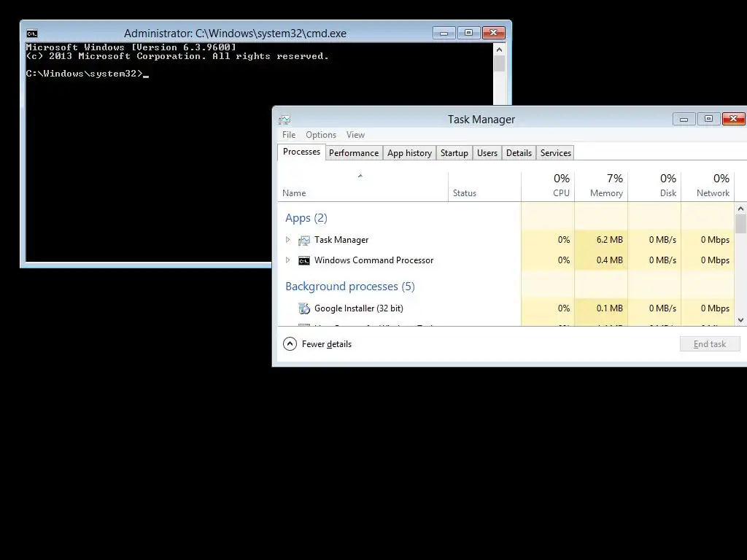747x560 pixels.
Task: Sort processes by Memory column
Action: [x=601, y=186]
